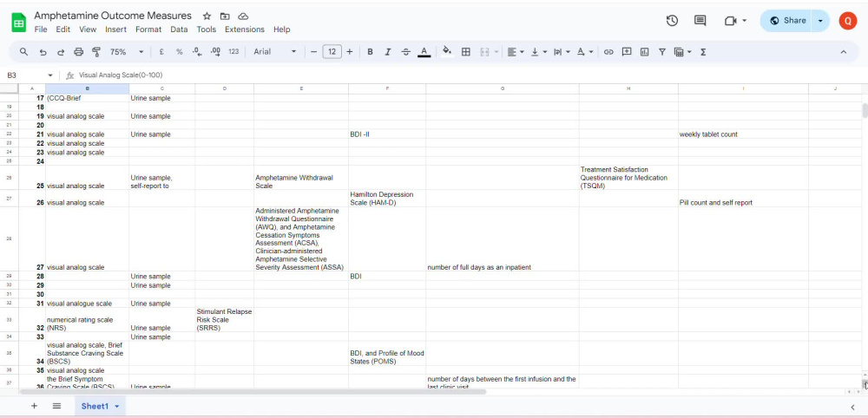Screen dimensions: 868x418
Task: Open the File menu
Action: 41,29
